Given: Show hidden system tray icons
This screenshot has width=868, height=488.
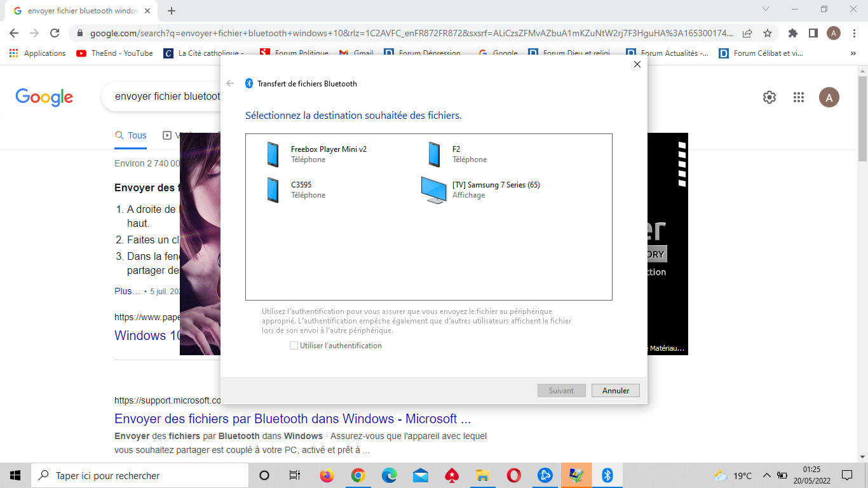Looking at the screenshot, I should (766, 475).
